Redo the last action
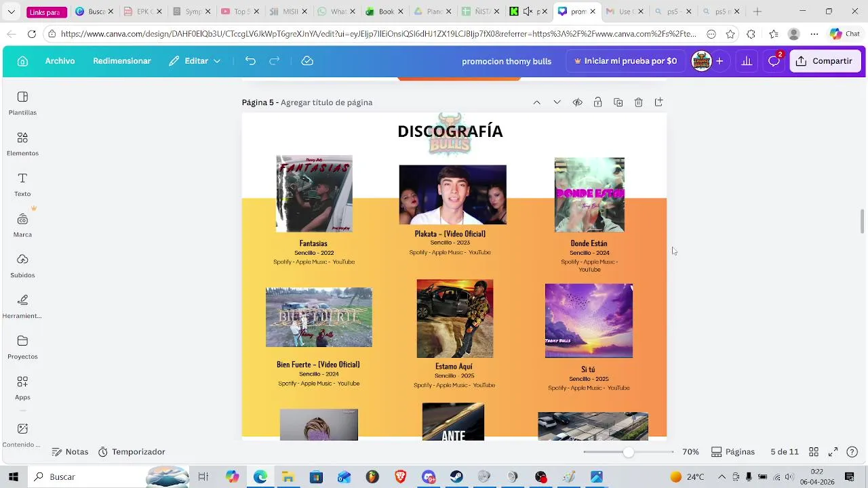This screenshot has width=868, height=488. [275, 61]
